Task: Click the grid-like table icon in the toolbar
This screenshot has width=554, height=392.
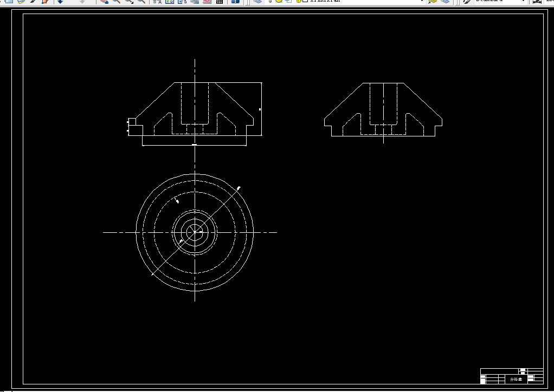Action: point(220,2)
